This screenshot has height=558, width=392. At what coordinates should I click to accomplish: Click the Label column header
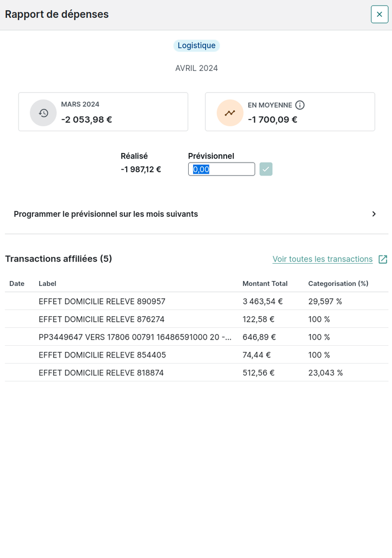pos(47,284)
